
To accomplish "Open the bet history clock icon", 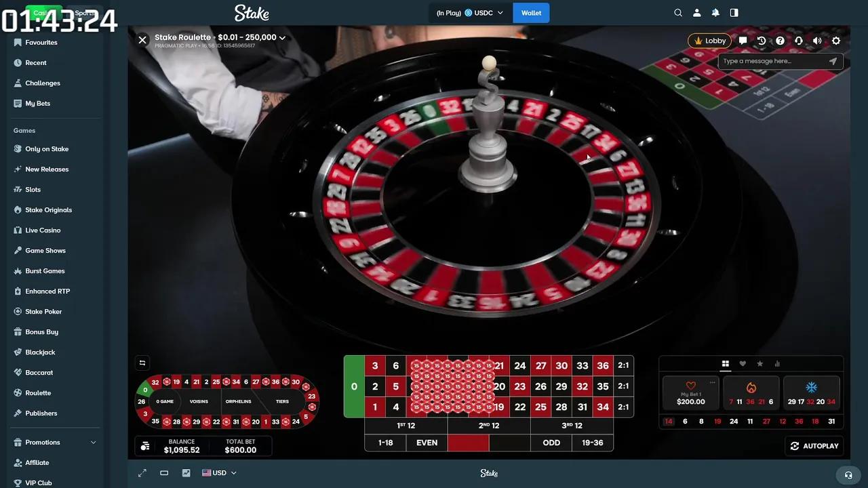I will (x=762, y=41).
